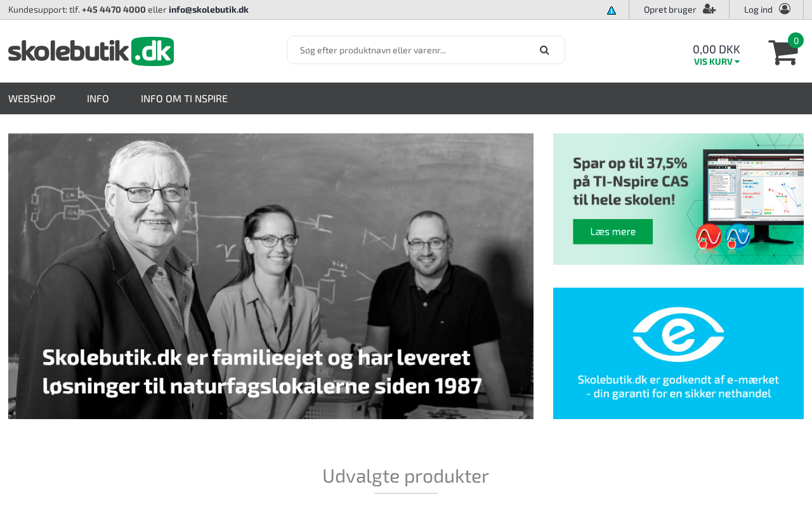Click the 0,00 DKK cart total
The width and height of the screenshot is (812, 508).
click(716, 49)
